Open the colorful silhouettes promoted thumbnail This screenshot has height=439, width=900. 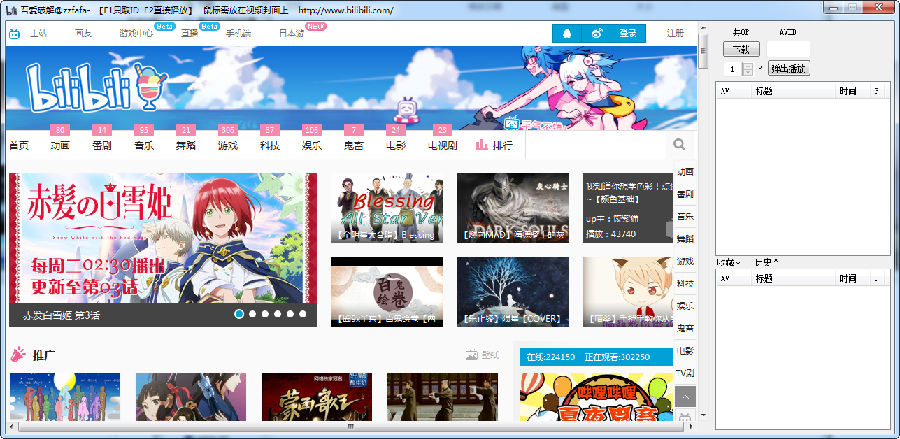(65, 397)
